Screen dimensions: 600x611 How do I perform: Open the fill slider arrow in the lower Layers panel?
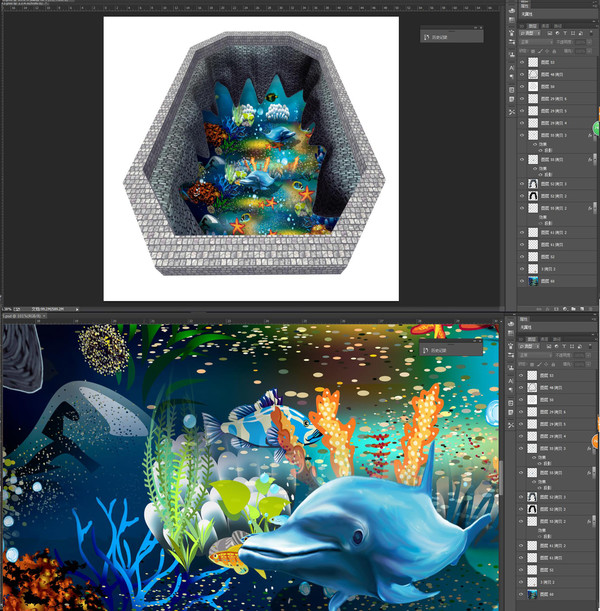[588, 364]
